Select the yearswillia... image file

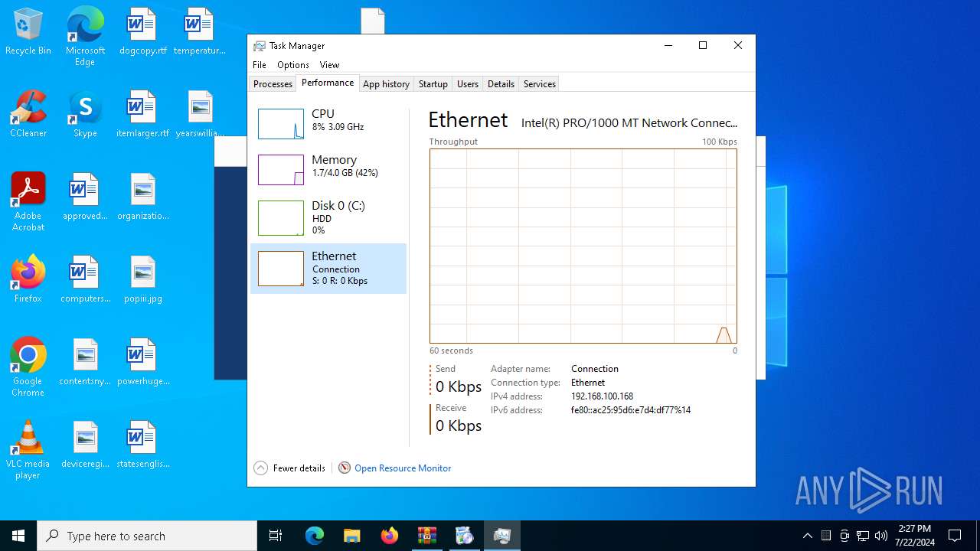[x=199, y=115]
